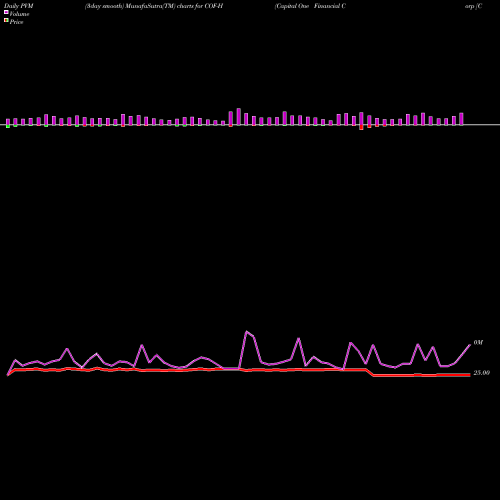This screenshot has height=500, width=500.
Task: Click the MunafaSutra(TM) charts for COF-H heading
Action: click(154, 6)
